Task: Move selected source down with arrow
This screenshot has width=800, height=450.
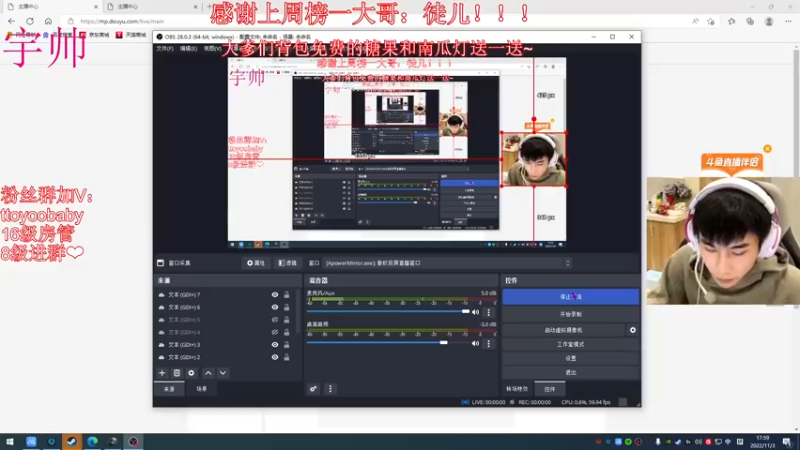Action: [223, 373]
